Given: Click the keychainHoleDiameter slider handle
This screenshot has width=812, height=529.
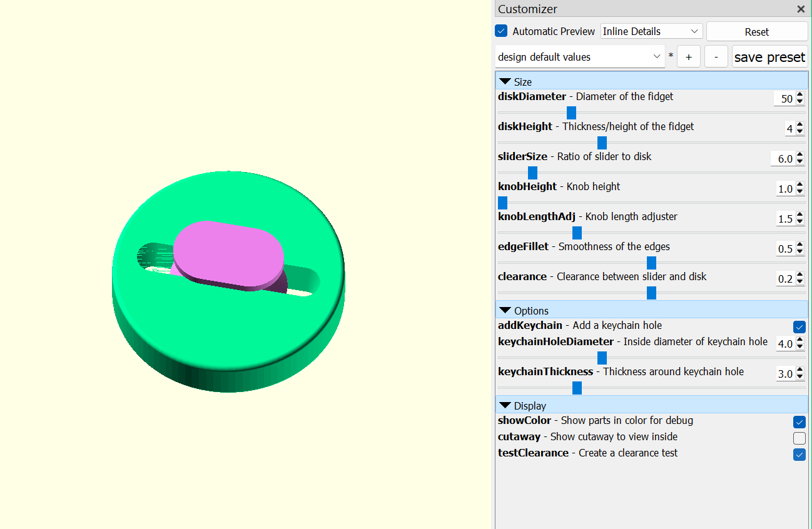Looking at the screenshot, I should point(602,358).
